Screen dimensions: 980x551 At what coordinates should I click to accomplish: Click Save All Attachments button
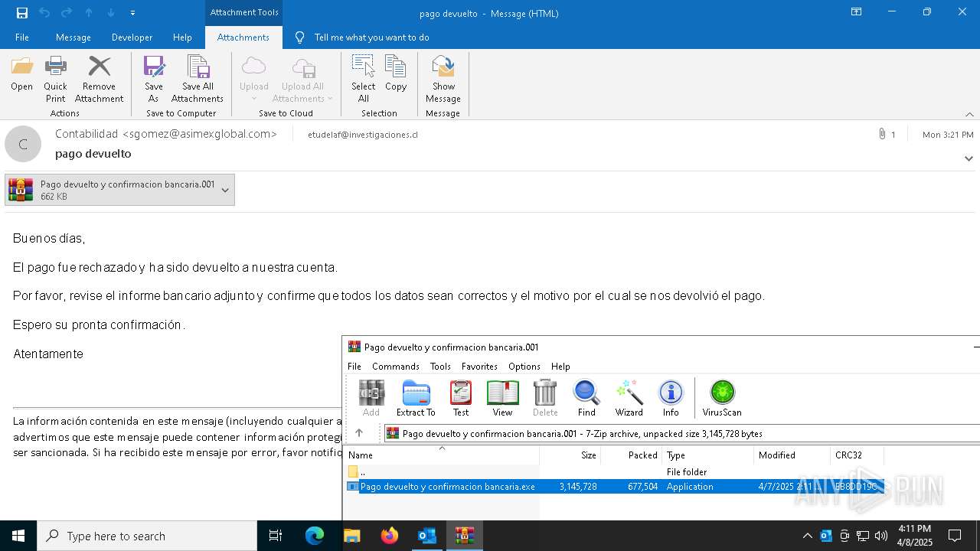tap(198, 79)
